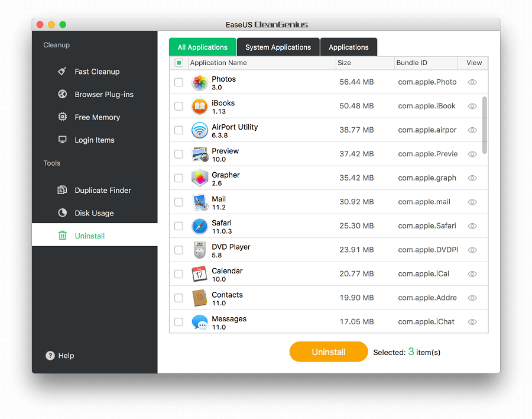Screen dimensions: 532x419
Task: Click the green zoom window button
Action: point(63,24)
